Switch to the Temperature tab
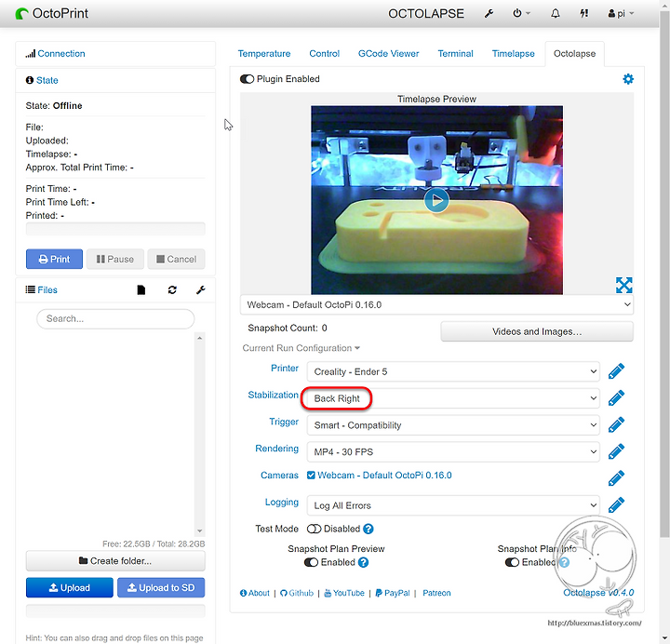Image resolution: width=670 pixels, height=644 pixels. point(264,54)
